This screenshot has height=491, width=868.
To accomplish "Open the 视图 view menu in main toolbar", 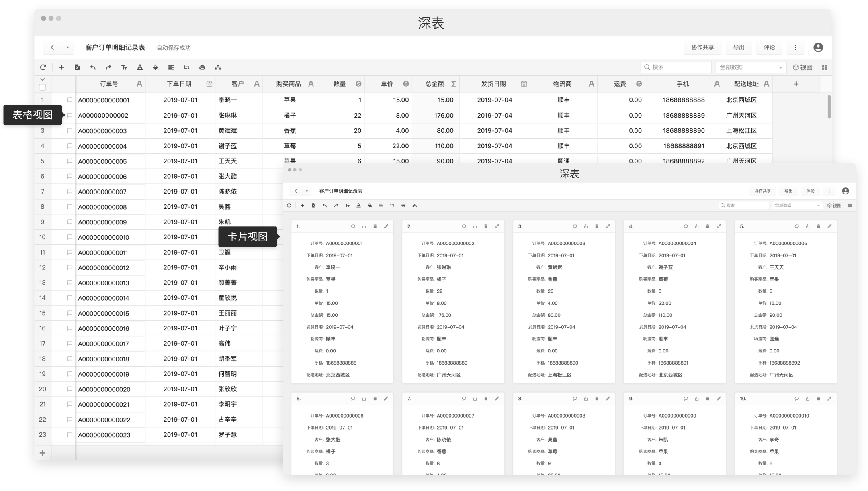I will pos(802,67).
